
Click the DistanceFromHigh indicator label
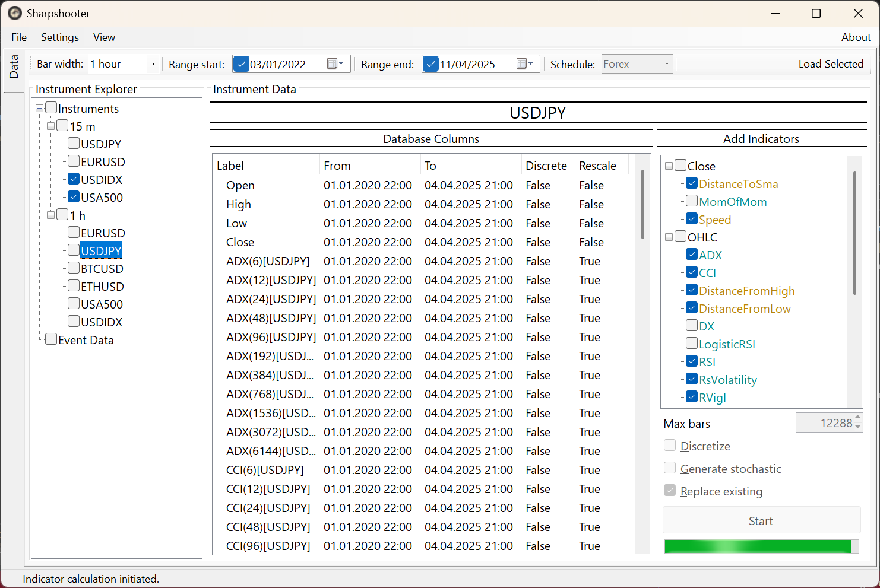pyautogui.click(x=746, y=290)
